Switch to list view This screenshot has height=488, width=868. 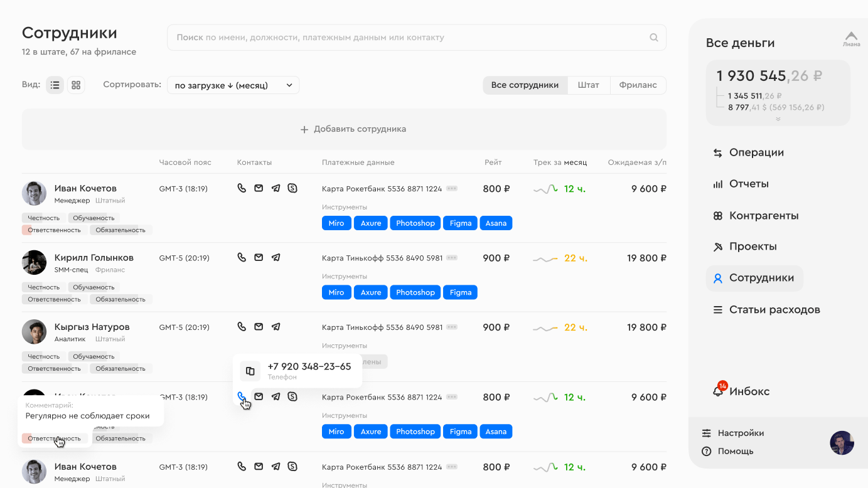click(55, 85)
